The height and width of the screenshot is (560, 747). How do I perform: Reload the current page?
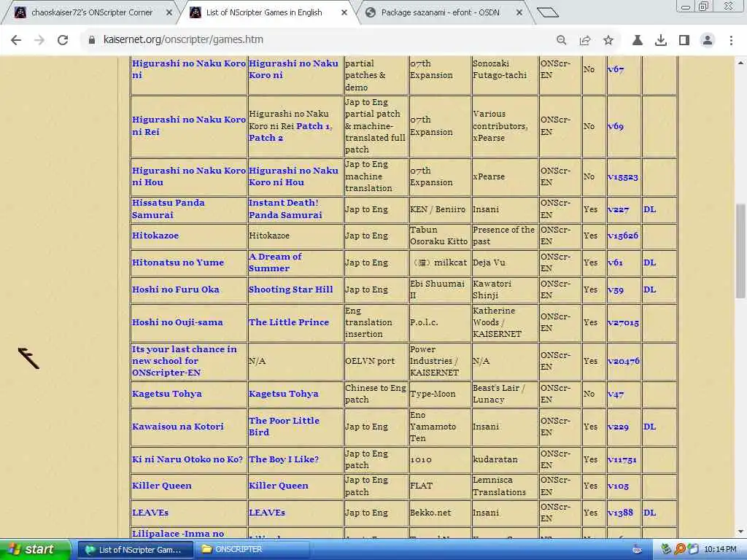pos(63,40)
